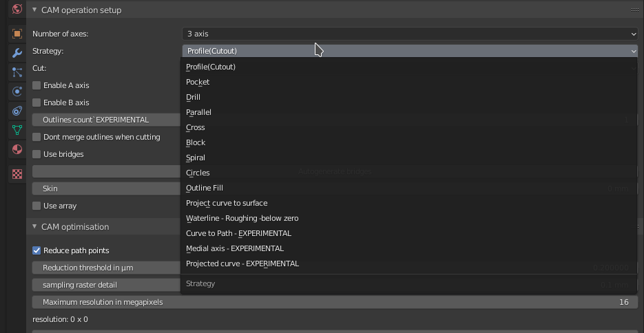Click the Maximum resolution in megapixels field
This screenshot has height=333, width=644.
click(x=335, y=302)
